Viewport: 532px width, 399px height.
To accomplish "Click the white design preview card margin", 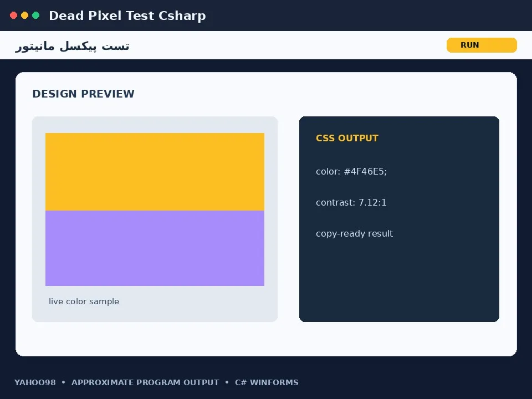I will [x=266, y=339].
